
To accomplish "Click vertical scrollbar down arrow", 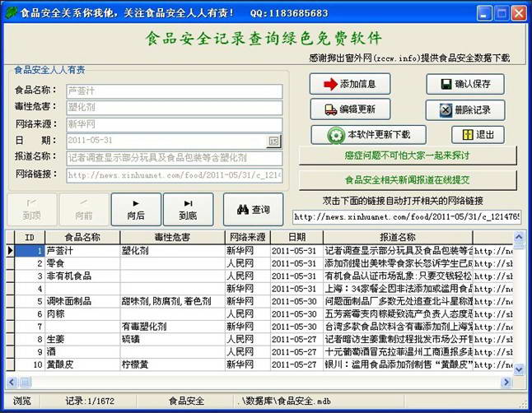I will pyautogui.click(x=519, y=369).
